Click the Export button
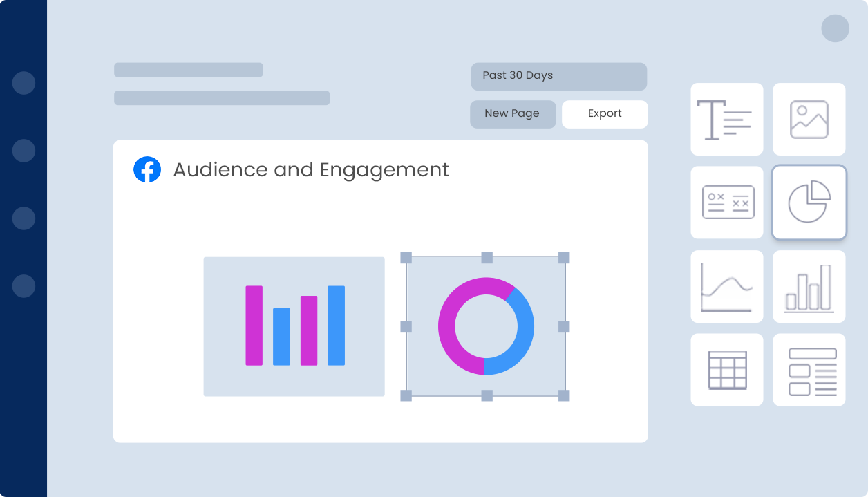Viewport: 868px width, 497px height. [x=605, y=114]
